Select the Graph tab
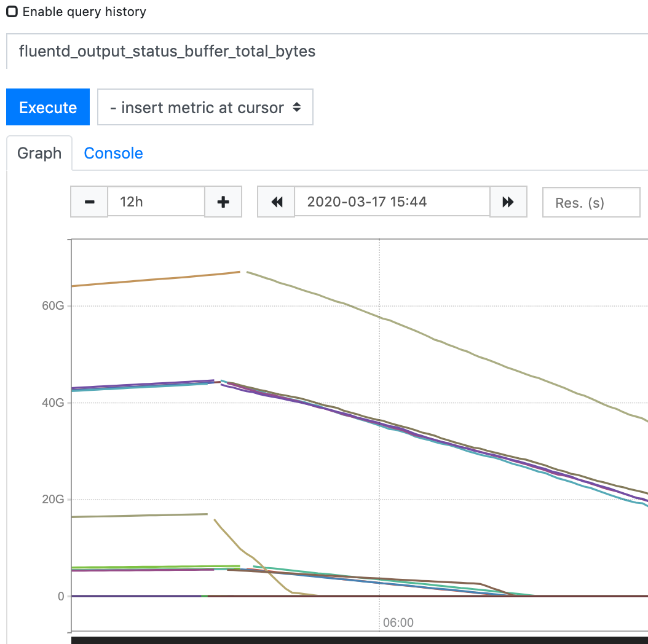This screenshot has width=648, height=644. click(x=39, y=153)
